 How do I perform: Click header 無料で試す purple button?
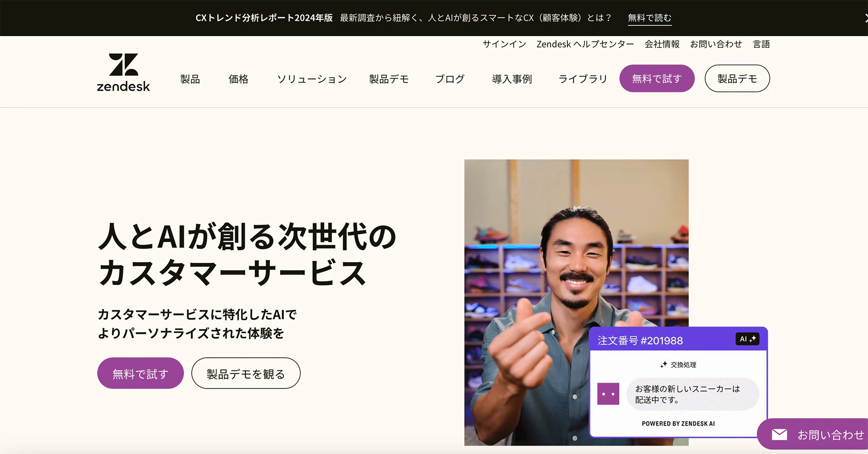click(x=657, y=79)
